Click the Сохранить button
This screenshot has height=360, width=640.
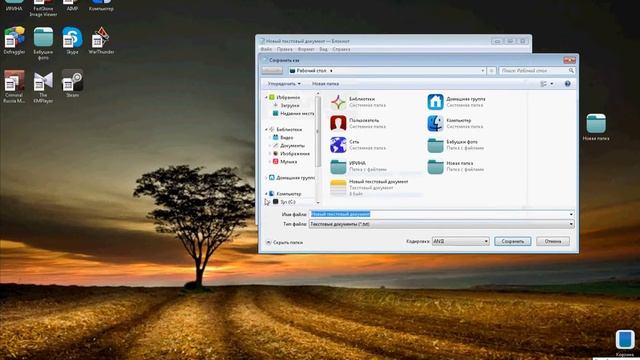(x=513, y=241)
